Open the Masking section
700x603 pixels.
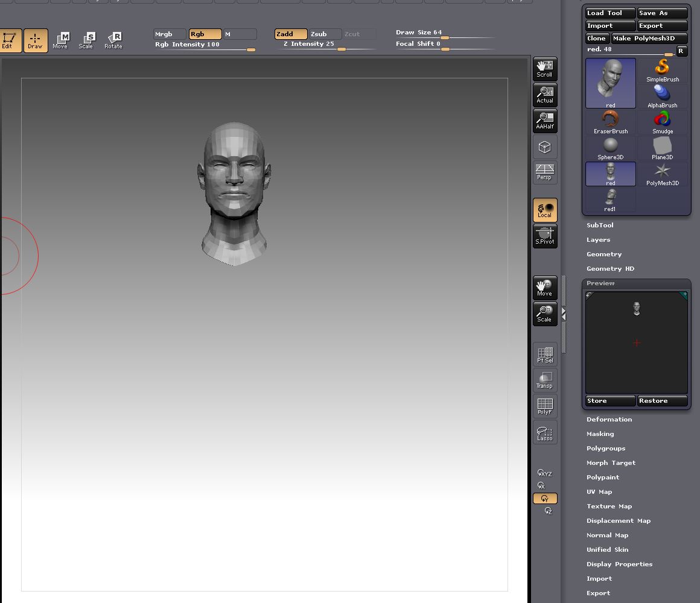600,434
